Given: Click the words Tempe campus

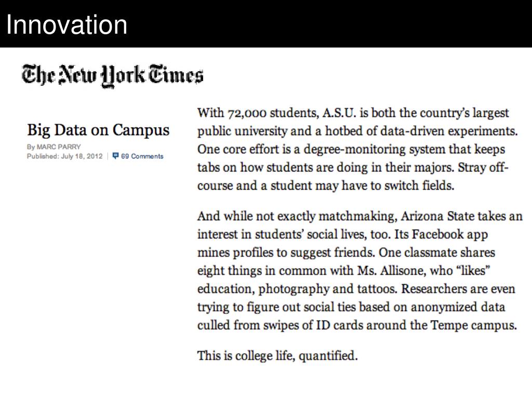Looking at the screenshot, I should (x=474, y=325).
